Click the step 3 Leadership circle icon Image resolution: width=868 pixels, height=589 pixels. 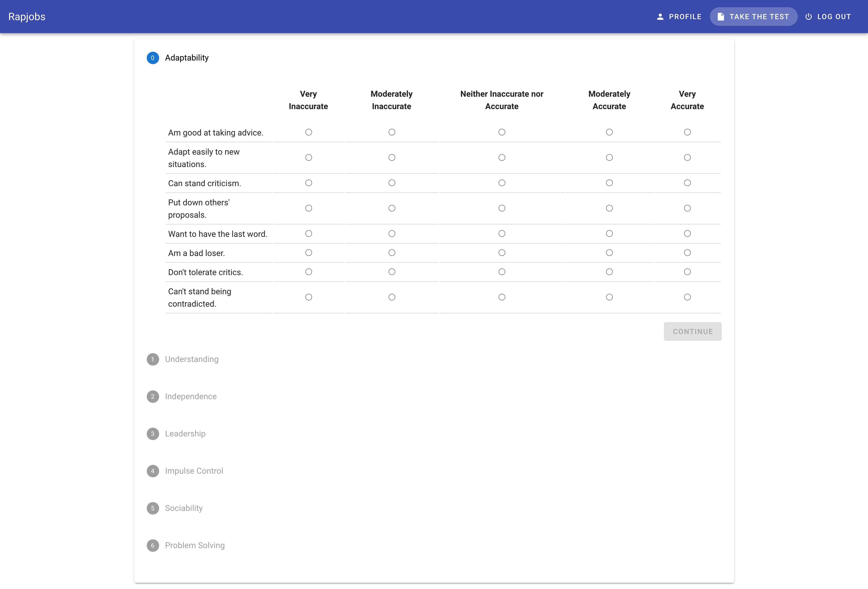(x=152, y=434)
